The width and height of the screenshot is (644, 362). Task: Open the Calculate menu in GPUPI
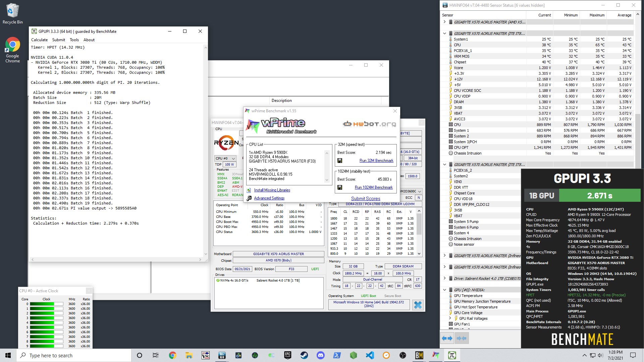point(39,40)
